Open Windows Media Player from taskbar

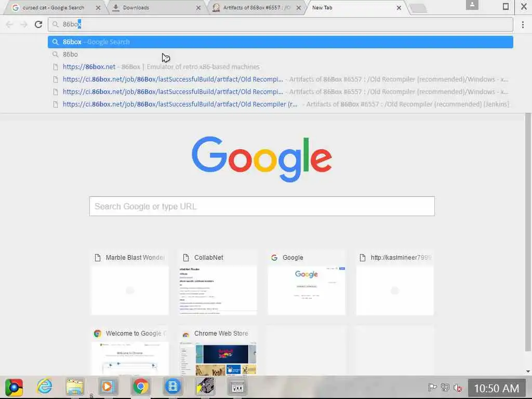pos(108,387)
